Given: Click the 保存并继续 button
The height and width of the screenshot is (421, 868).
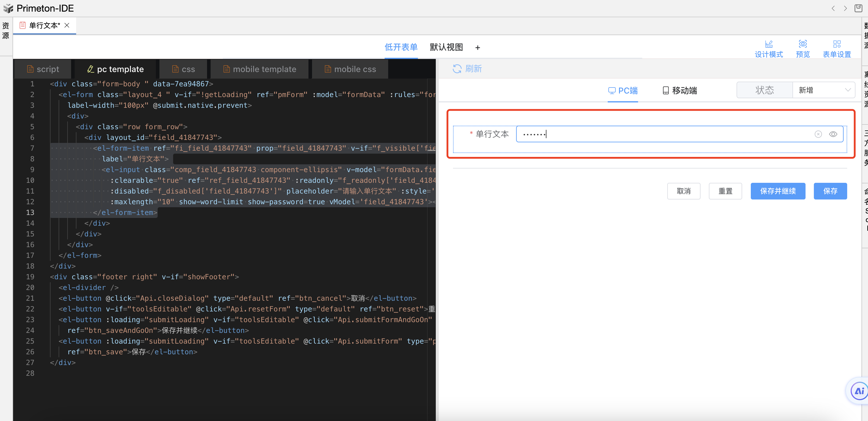Looking at the screenshot, I should point(778,191).
